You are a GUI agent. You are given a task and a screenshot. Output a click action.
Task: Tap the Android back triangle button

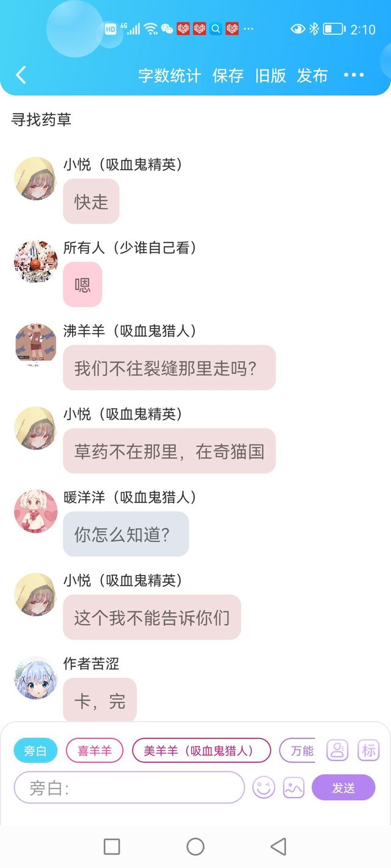279,847
